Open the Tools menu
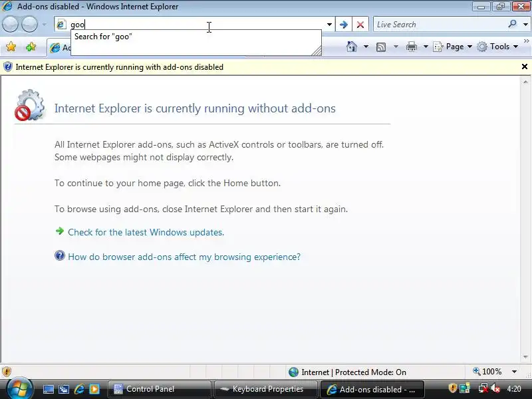532x399 pixels. click(x=497, y=47)
